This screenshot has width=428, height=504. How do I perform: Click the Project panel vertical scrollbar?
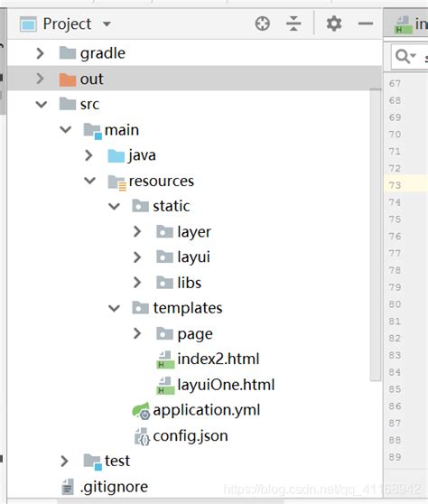click(375, 235)
